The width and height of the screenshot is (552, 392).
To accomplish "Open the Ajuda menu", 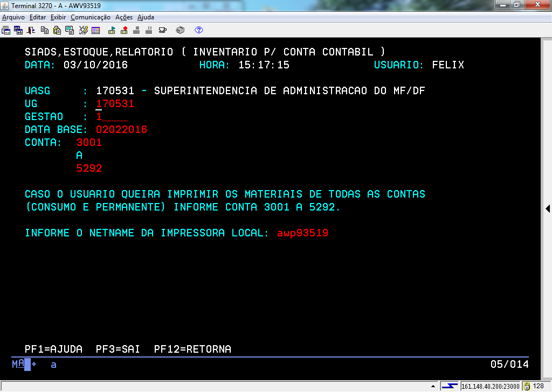I will click(x=146, y=17).
